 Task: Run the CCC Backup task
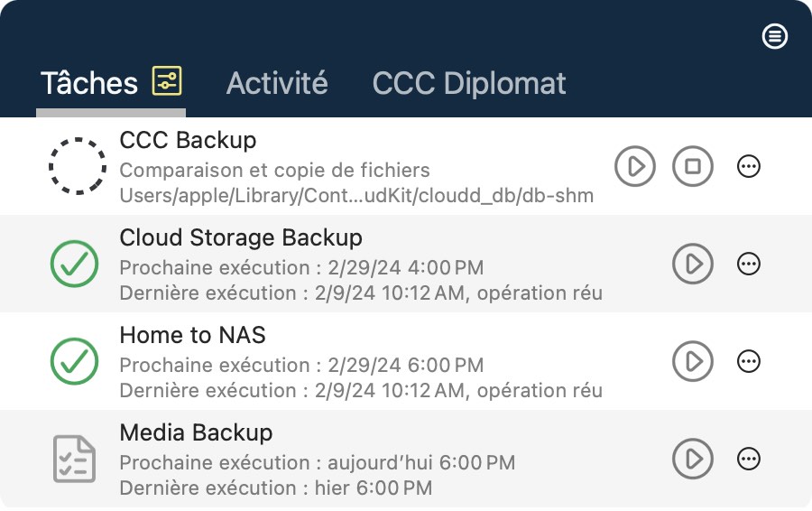pyautogui.click(x=635, y=166)
